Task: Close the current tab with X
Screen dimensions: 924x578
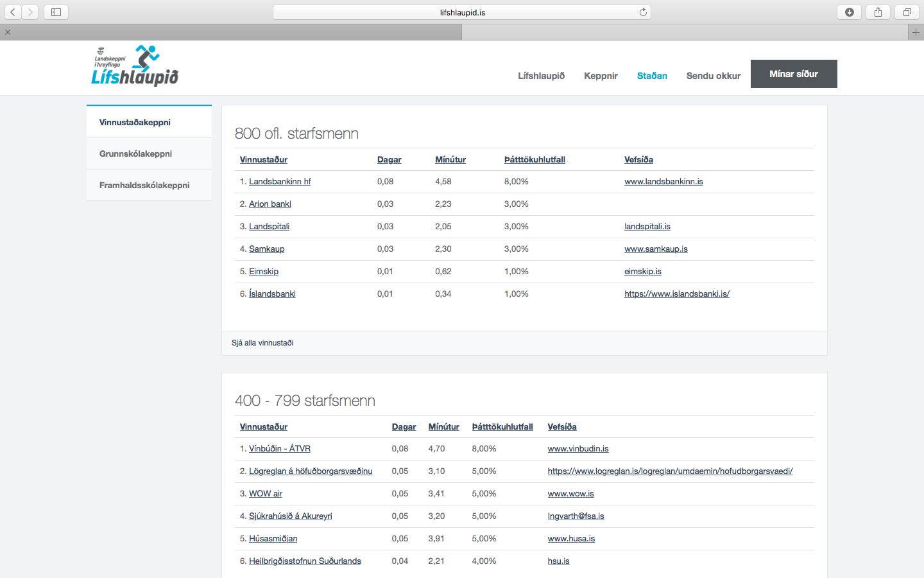Action: click(8, 32)
